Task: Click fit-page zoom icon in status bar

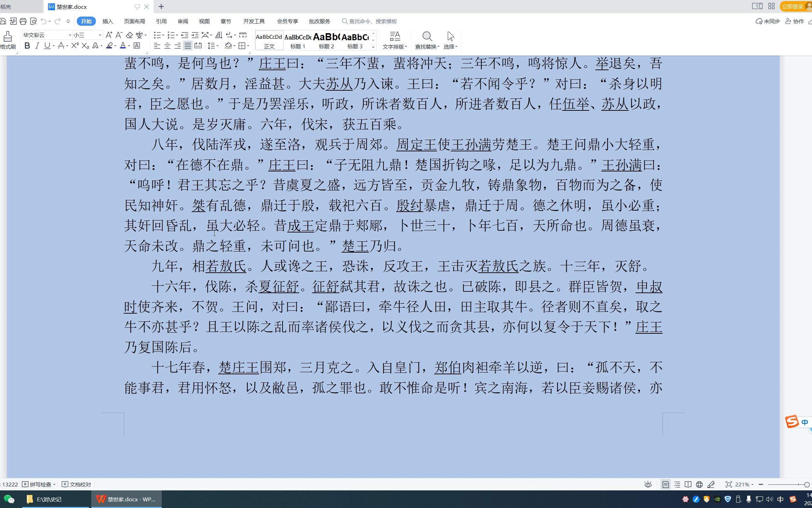Action: tap(729, 484)
